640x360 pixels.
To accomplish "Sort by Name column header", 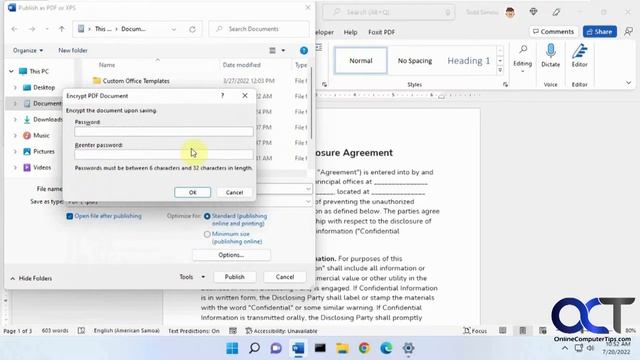I will [107, 65].
